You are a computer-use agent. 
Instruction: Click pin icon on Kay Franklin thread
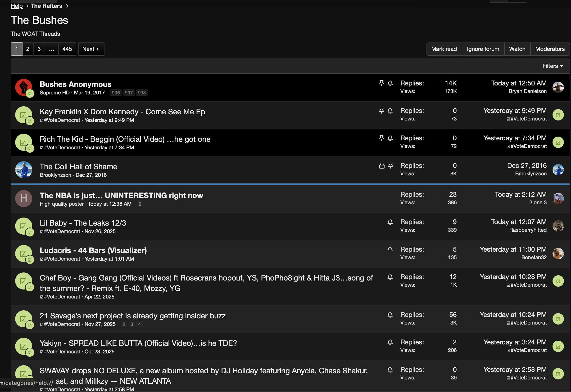click(381, 111)
